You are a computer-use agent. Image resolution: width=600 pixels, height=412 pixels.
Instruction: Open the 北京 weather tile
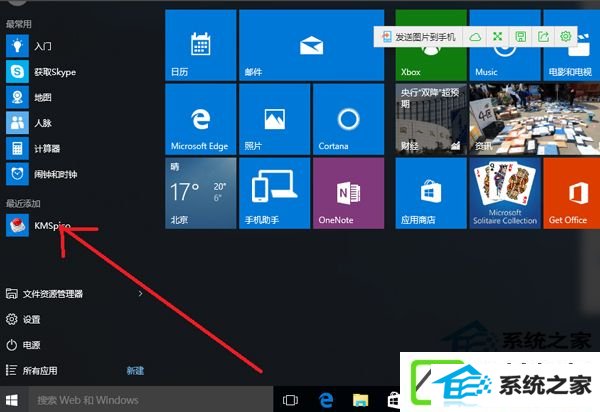point(201,193)
